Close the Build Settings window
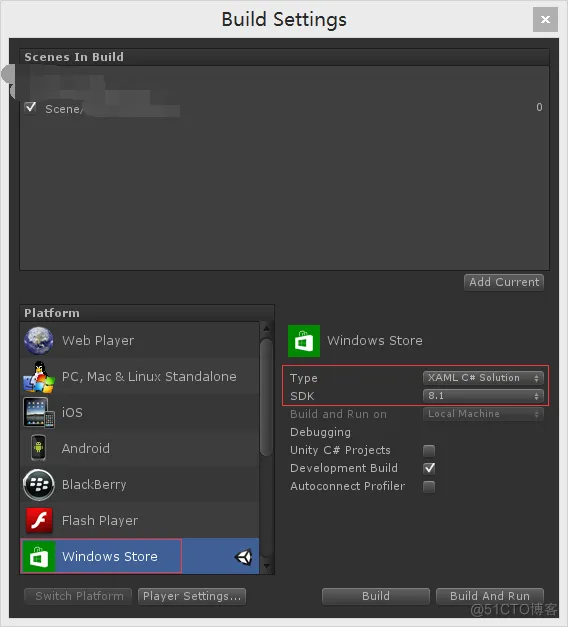This screenshot has width=568, height=627. coord(545,19)
